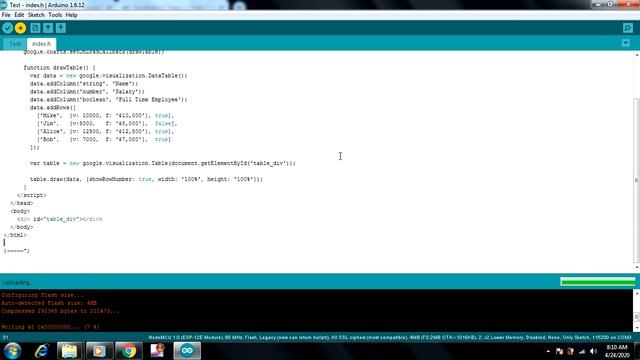Open the Serial Monitor icon
This screenshot has width=640, height=360.
coord(628,28)
